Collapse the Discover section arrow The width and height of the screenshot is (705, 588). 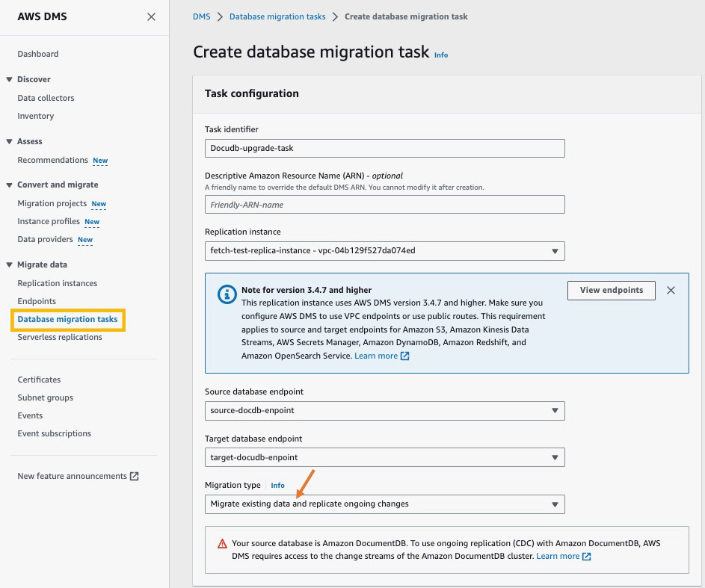pyautogui.click(x=9, y=79)
